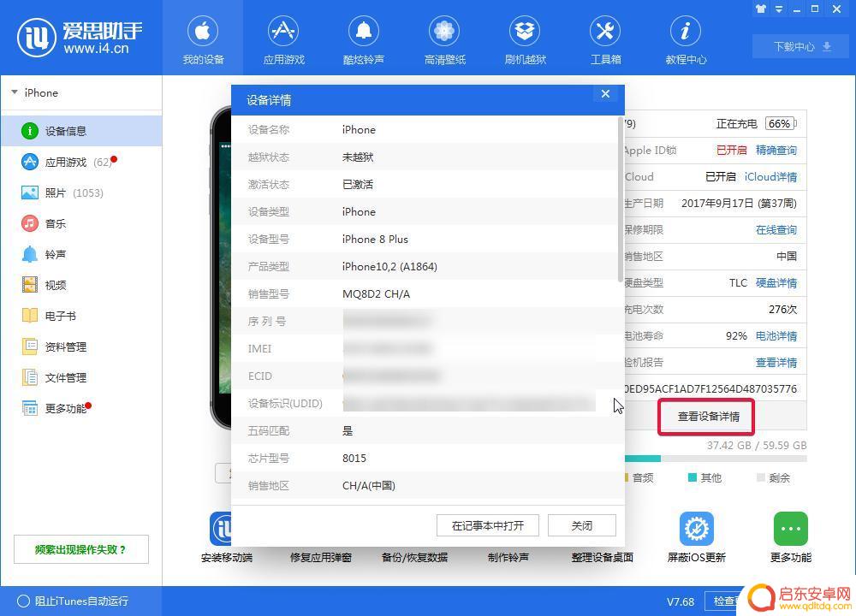Click the 关闭 button in the dialog

582,525
